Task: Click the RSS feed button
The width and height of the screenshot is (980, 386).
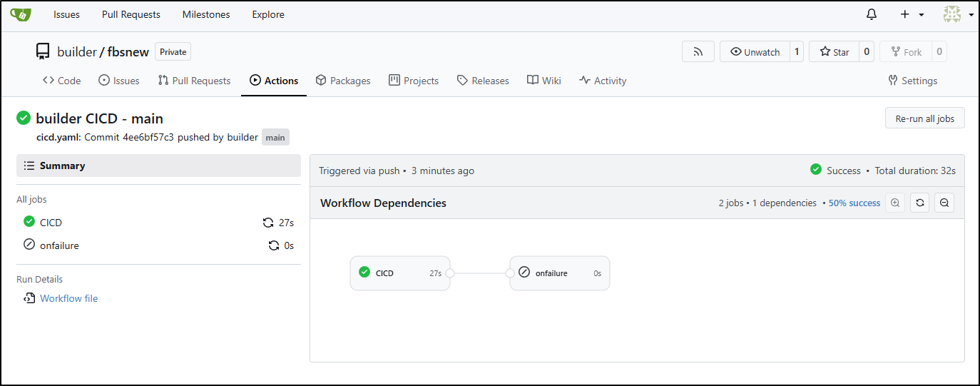Action: coord(698,52)
